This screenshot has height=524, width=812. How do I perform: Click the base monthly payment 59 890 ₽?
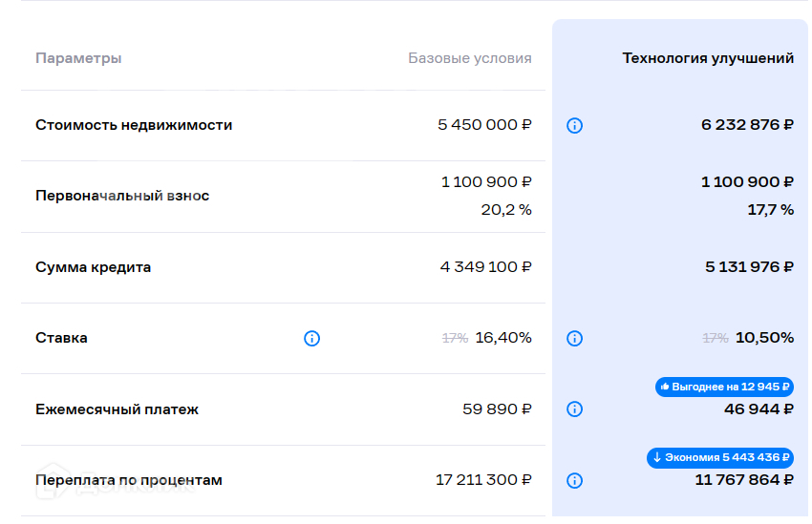pyautogui.click(x=497, y=409)
